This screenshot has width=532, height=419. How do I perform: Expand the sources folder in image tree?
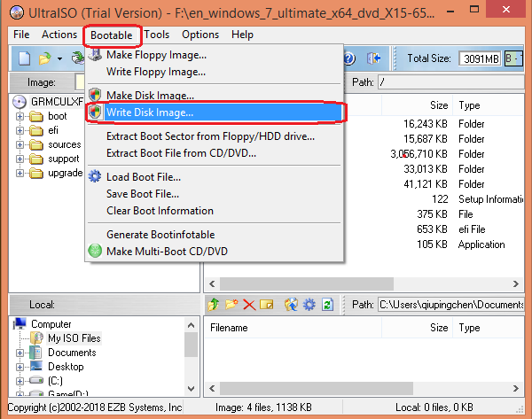coord(20,144)
